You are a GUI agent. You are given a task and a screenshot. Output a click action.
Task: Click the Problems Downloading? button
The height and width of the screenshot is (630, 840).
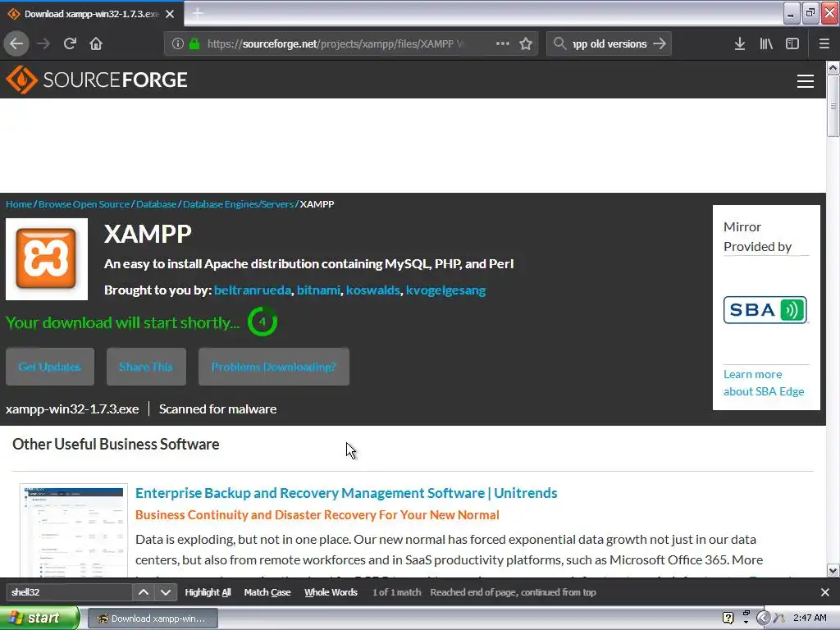point(274,367)
